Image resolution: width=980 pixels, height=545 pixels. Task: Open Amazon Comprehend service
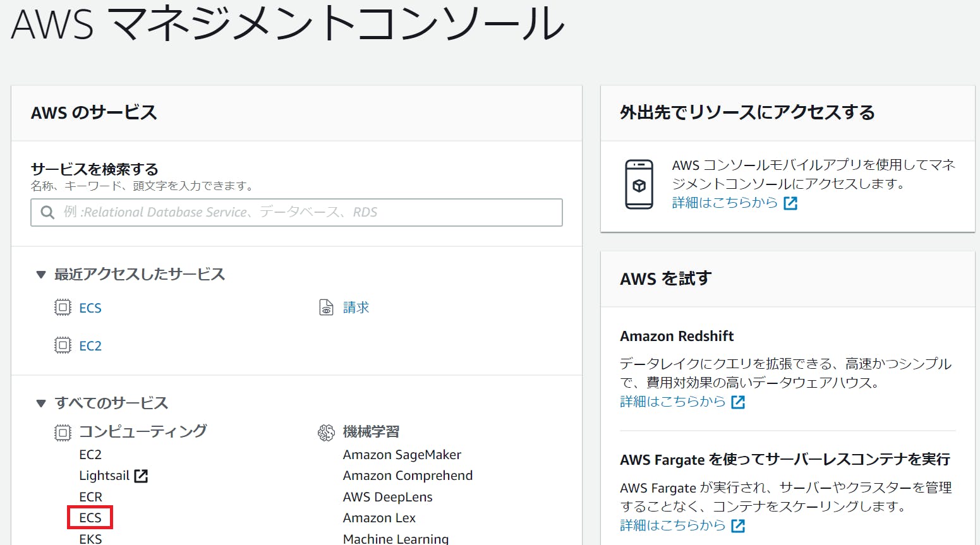[x=408, y=476]
